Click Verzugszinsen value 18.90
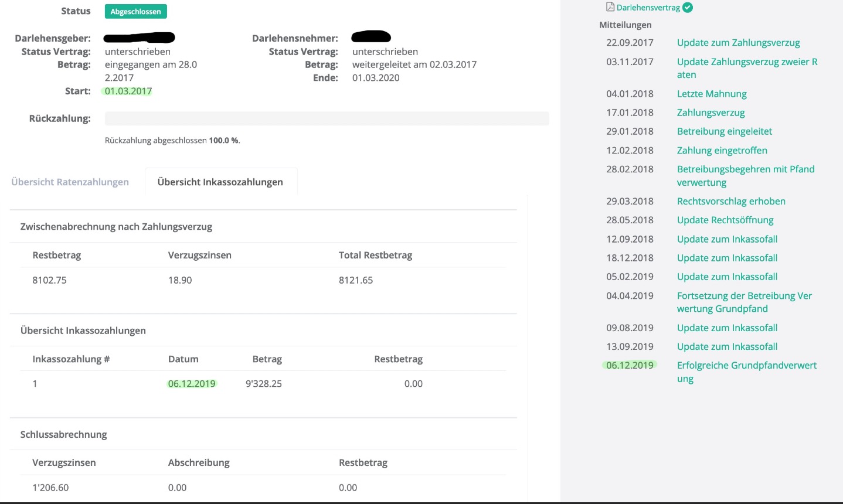Viewport: 843px width, 504px height. point(180,280)
